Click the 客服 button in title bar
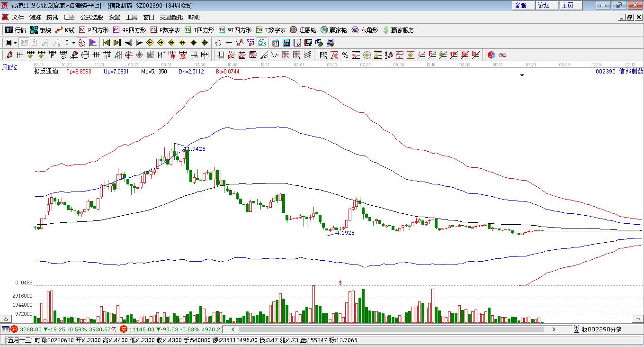 coord(520,5)
